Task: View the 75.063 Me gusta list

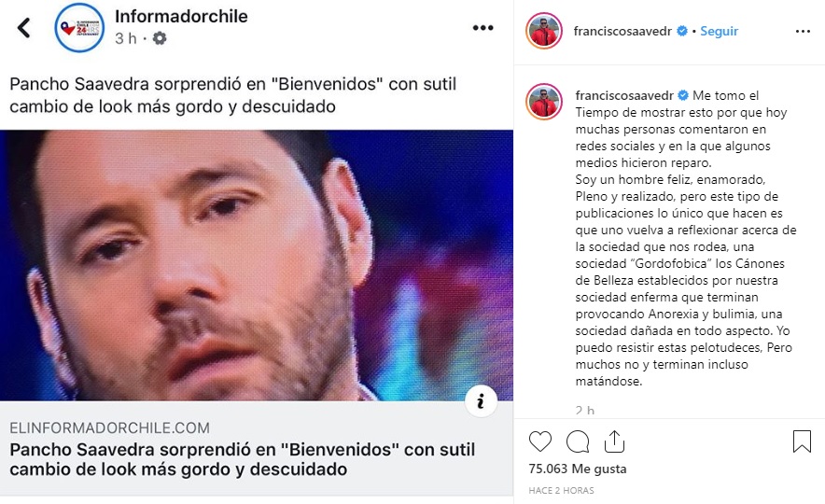Action: (578, 469)
